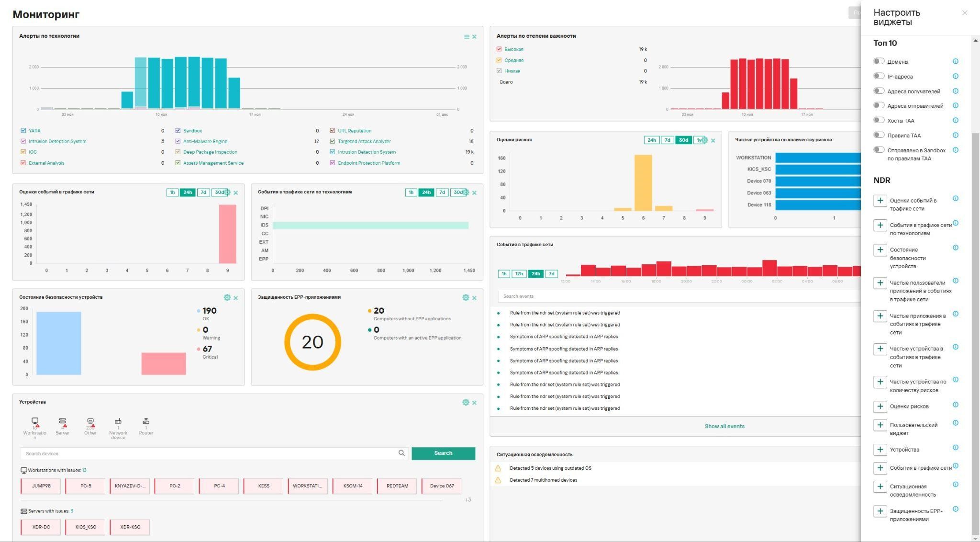Click the green Search button

(x=443, y=453)
